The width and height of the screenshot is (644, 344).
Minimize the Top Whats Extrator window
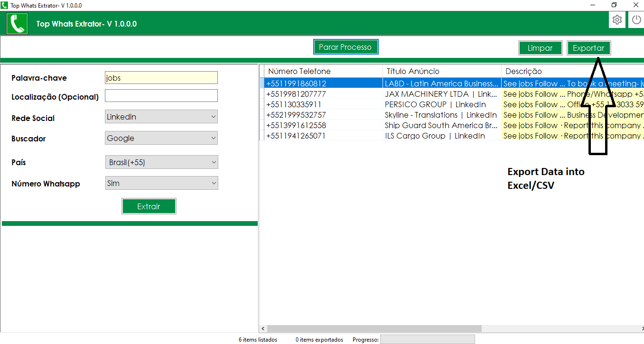pos(593,5)
